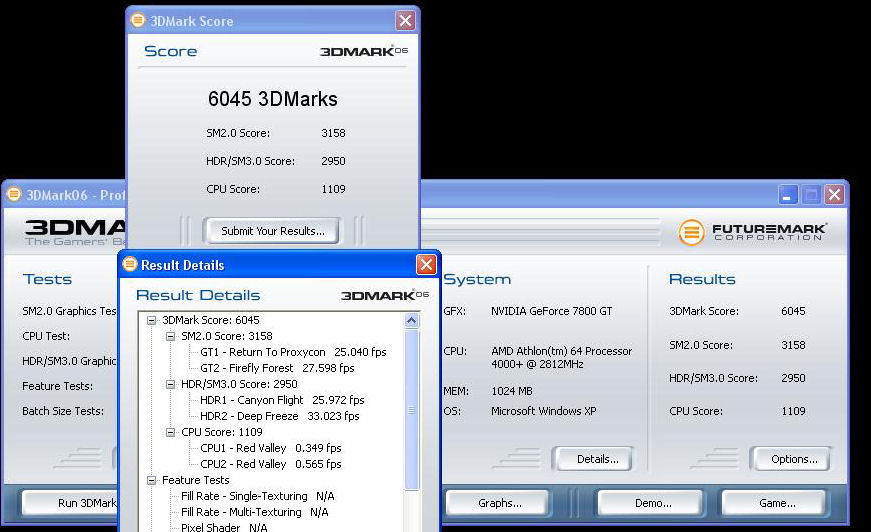Click CPU Score value 1109 in Score window

click(333, 189)
